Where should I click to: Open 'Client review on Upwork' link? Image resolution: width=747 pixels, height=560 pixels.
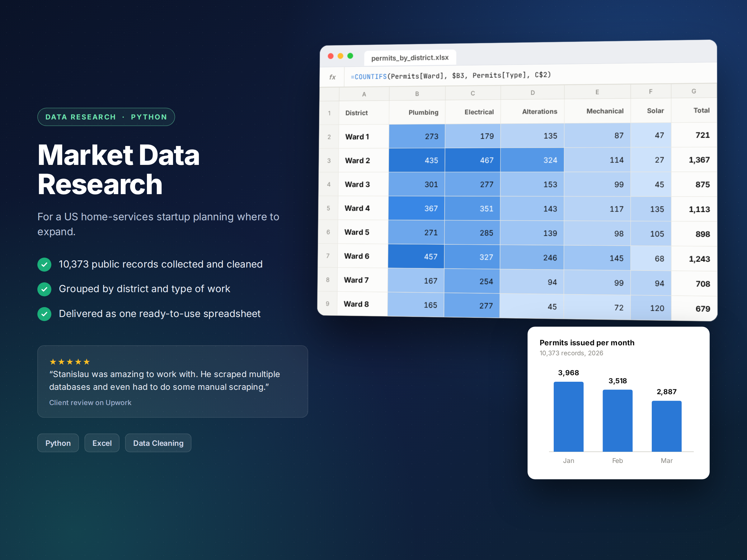pyautogui.click(x=90, y=402)
